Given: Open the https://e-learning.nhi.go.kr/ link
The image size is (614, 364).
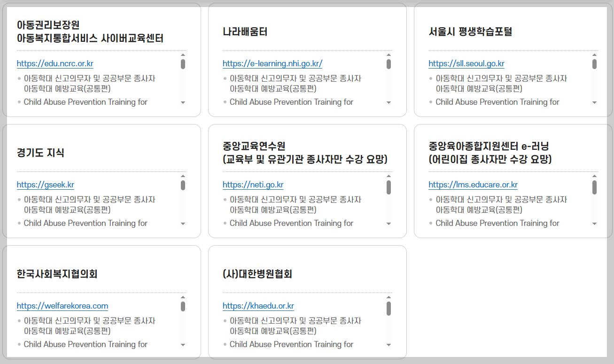Looking at the screenshot, I should pyautogui.click(x=272, y=64).
